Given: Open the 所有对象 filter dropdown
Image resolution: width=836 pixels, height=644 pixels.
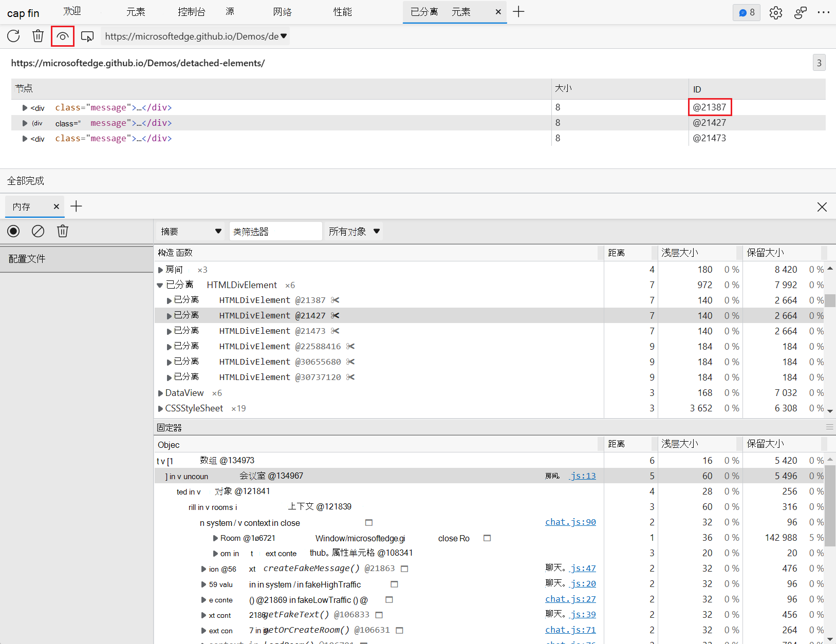Looking at the screenshot, I should tap(355, 231).
